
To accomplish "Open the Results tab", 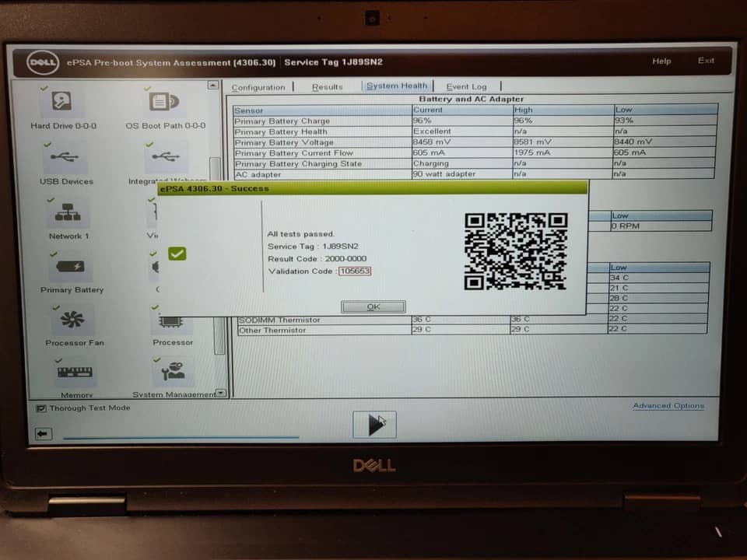I will click(328, 87).
